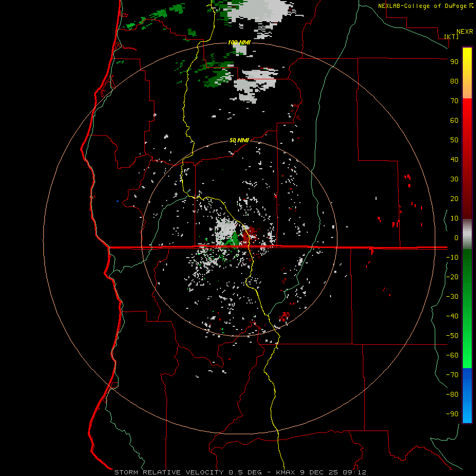Click the NEXR label above the color scale
Screen dimensions: 476x476
pyautogui.click(x=465, y=32)
